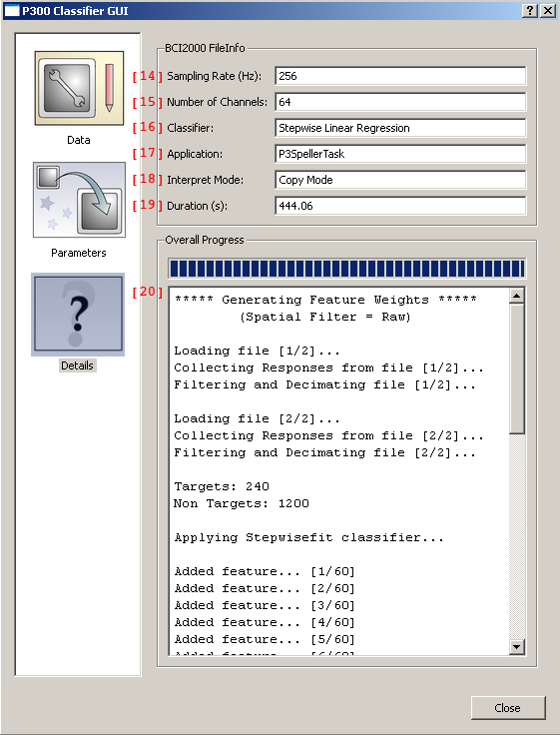Close the P300 Classifier GUI window
Viewport: 560px width, 735px height.
pyautogui.click(x=548, y=11)
